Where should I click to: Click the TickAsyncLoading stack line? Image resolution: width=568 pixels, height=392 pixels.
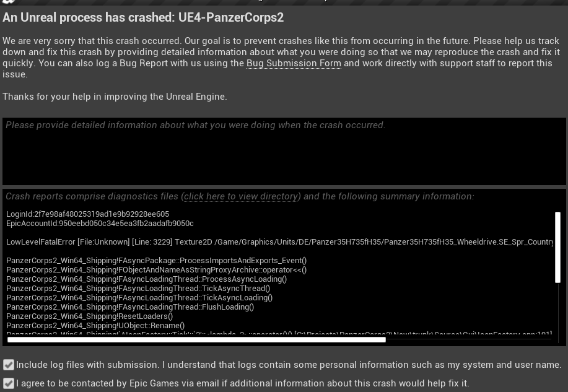tap(139, 298)
